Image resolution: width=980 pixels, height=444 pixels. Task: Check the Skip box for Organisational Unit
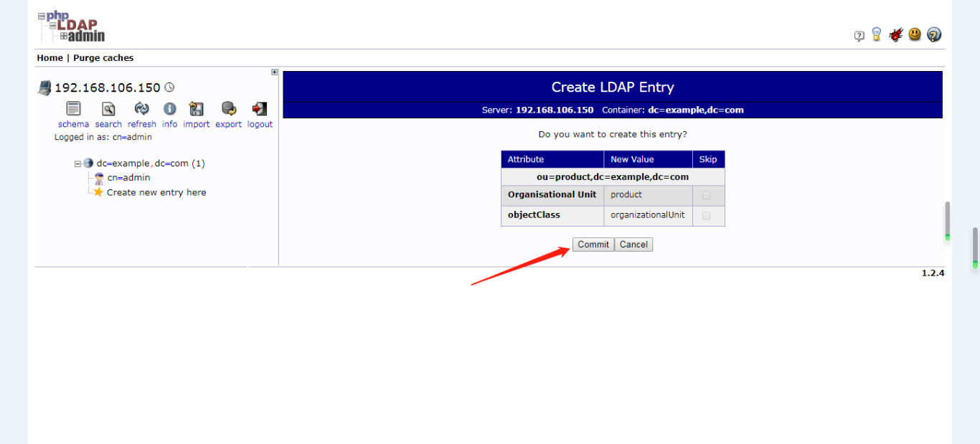(x=707, y=195)
